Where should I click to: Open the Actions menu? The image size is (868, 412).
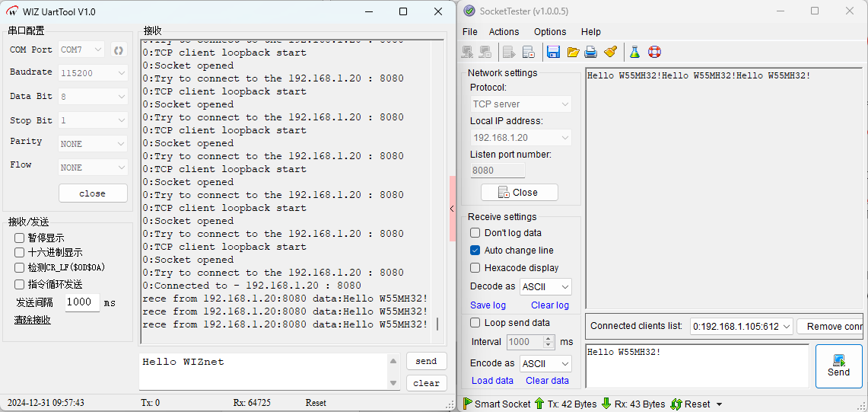pos(504,32)
